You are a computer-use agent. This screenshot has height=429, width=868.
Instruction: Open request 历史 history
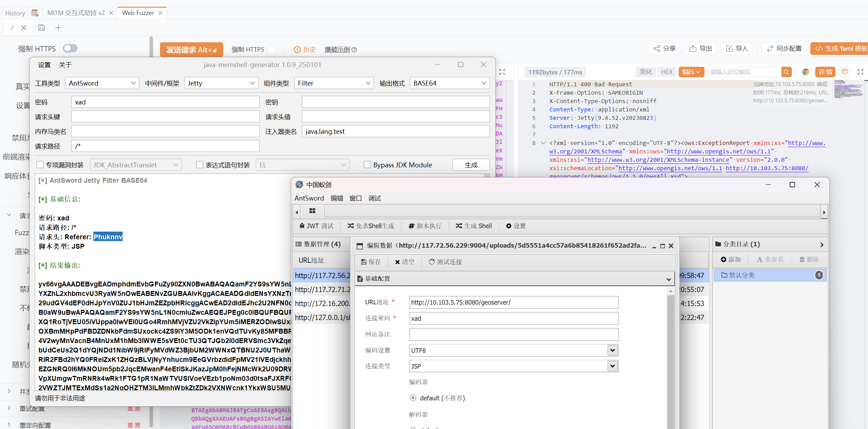pyautogui.click(x=305, y=50)
